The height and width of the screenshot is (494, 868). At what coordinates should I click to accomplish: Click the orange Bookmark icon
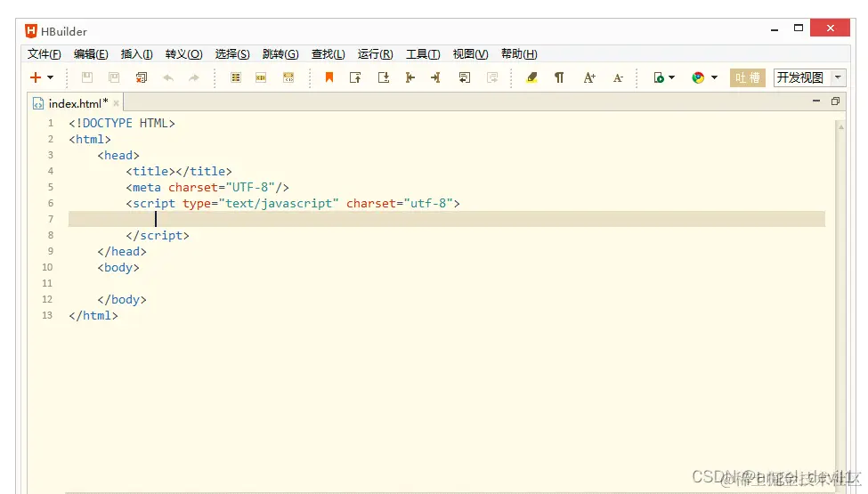329,77
